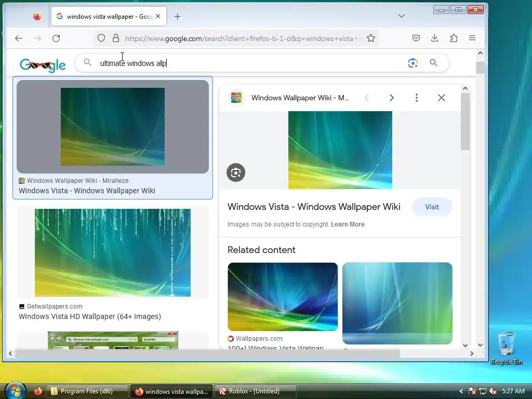532x399 pixels.
Task: Click the Lens search overlay on preview image
Action: click(236, 172)
